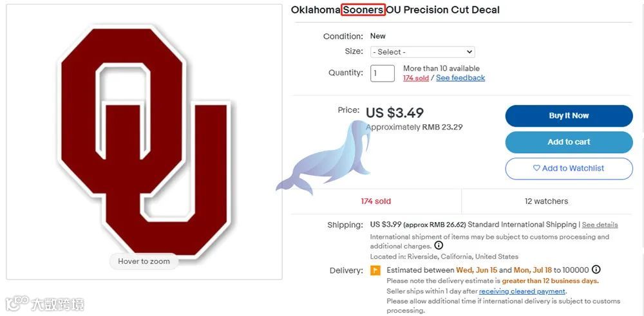Image resolution: width=644 pixels, height=316 pixels.
Task: Click the 12 watchers cell
Action: (546, 201)
